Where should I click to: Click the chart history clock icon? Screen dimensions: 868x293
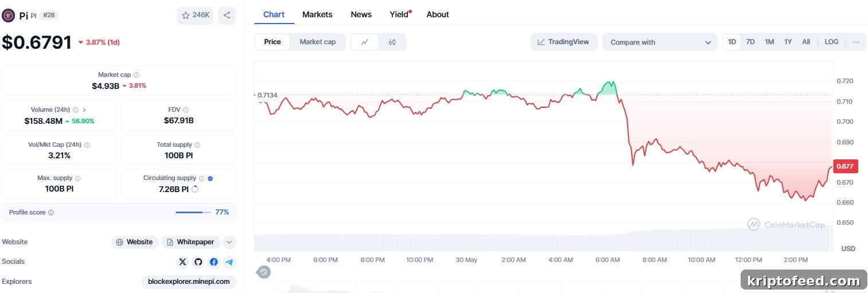[x=263, y=272]
